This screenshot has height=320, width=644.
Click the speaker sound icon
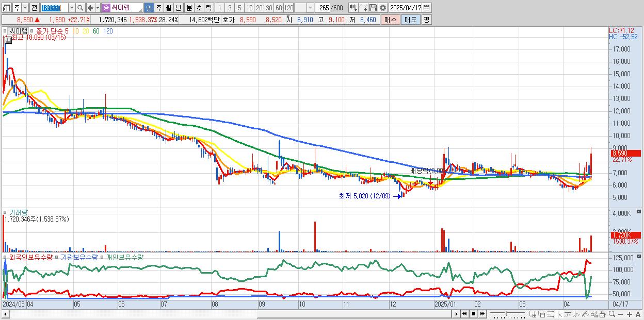pyautogui.click(x=90, y=8)
